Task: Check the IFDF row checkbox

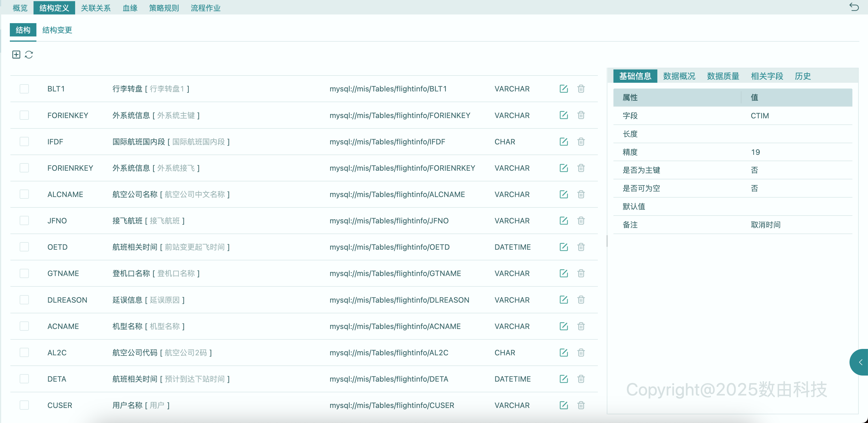Action: click(x=24, y=142)
